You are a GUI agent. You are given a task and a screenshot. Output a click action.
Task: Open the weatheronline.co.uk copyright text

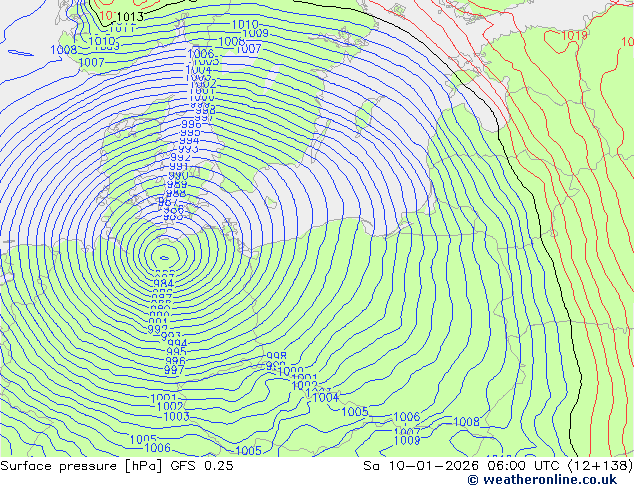[542, 480]
